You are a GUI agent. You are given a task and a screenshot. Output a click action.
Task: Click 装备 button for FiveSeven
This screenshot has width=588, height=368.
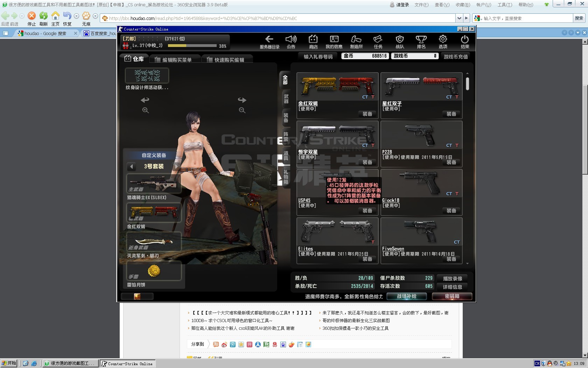451,259
